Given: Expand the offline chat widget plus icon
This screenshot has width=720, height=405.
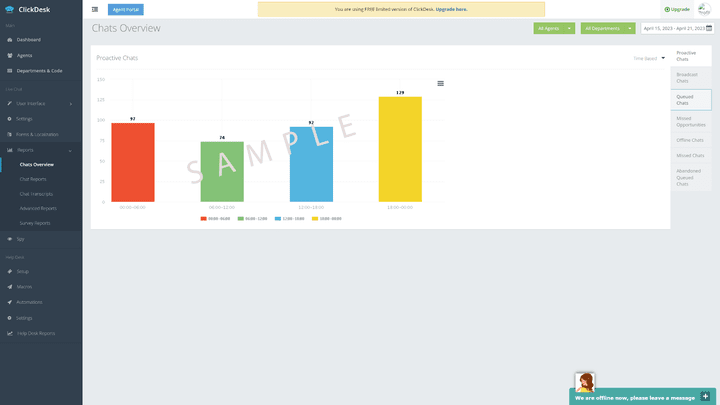Looking at the screenshot, I should 705,396.
